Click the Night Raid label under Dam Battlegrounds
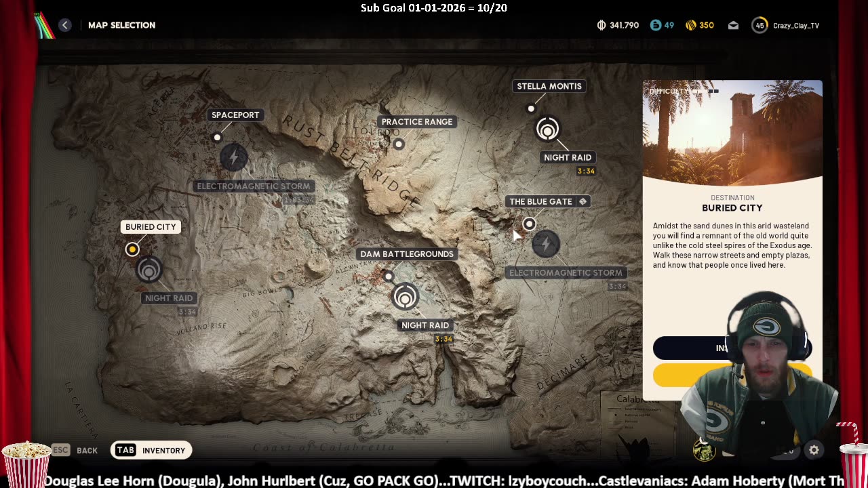Screen dimensions: 868x488 425,325
